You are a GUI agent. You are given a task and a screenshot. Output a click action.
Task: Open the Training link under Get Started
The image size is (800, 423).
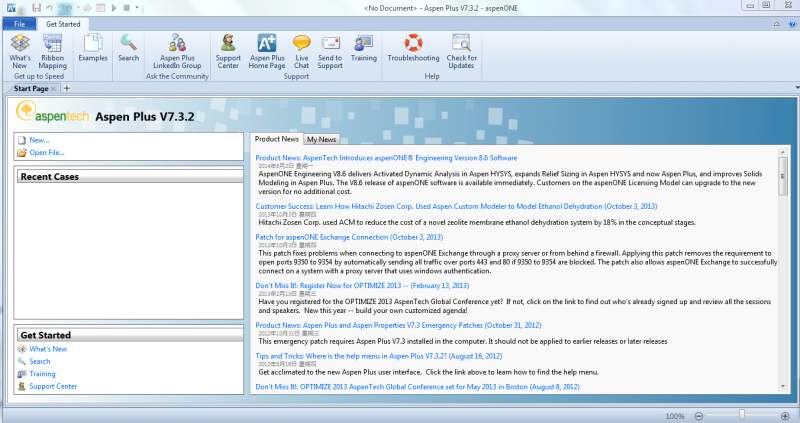coord(42,374)
